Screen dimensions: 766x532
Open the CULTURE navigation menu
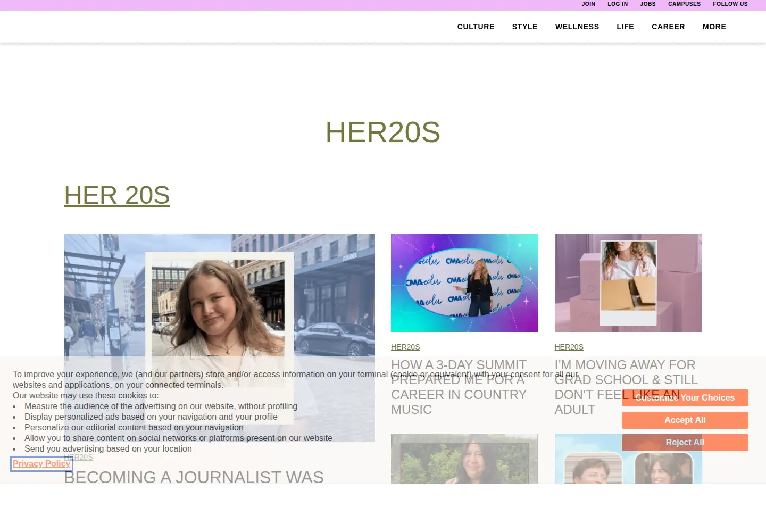476,27
